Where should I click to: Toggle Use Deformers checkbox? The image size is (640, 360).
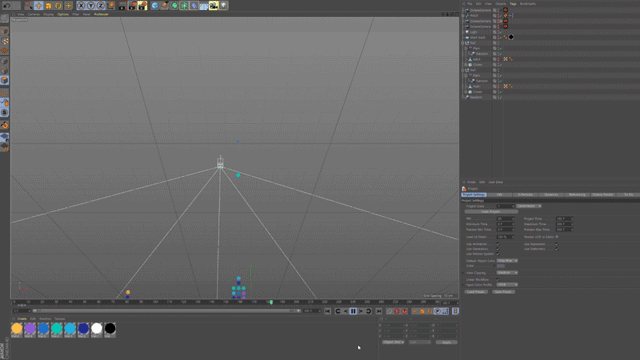coord(556,249)
